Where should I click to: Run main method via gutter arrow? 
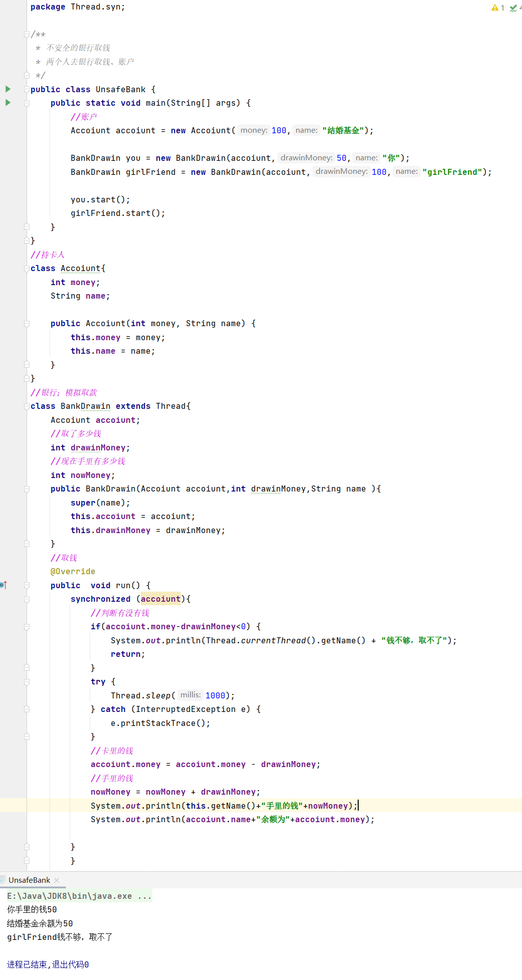[8, 102]
